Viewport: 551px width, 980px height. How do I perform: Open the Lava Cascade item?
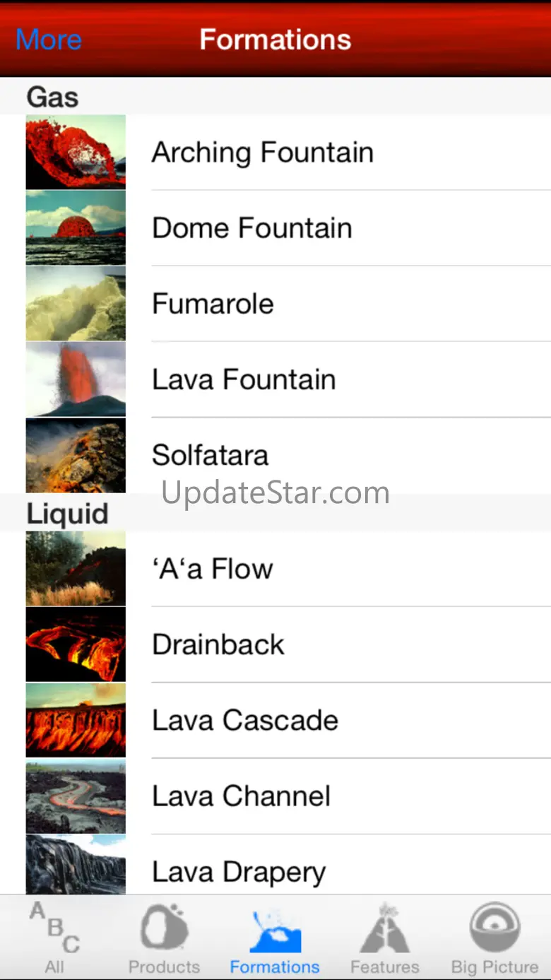point(275,720)
